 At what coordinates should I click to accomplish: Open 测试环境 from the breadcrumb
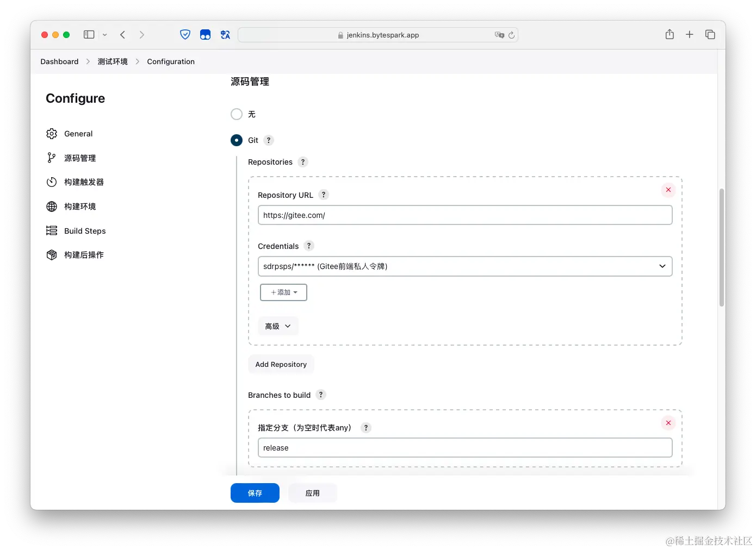pos(112,61)
